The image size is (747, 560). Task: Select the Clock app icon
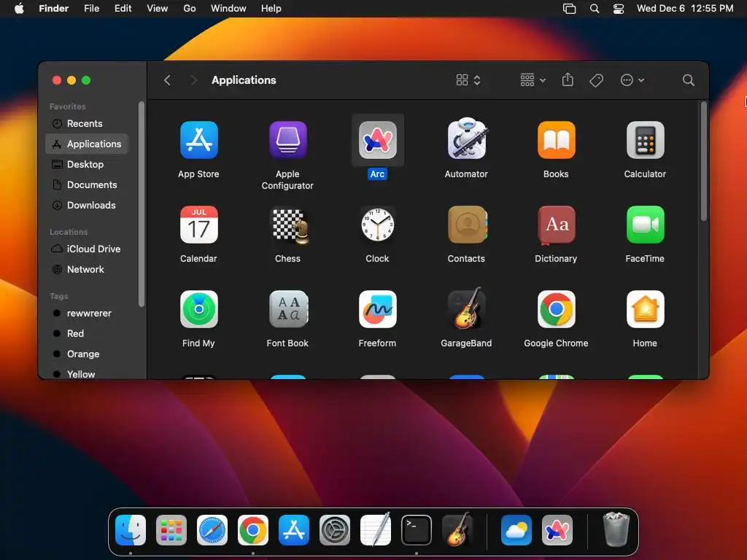tap(377, 225)
